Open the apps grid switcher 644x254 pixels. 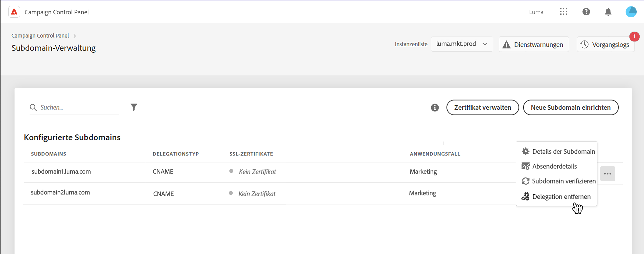(x=563, y=12)
